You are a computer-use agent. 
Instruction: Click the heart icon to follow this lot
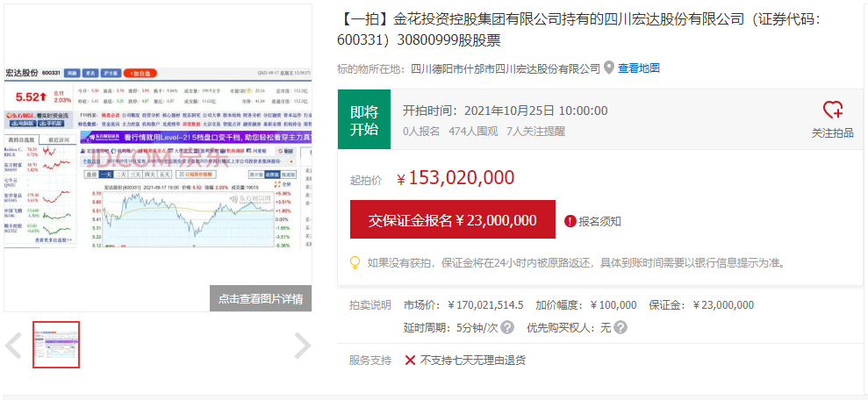pos(832,110)
